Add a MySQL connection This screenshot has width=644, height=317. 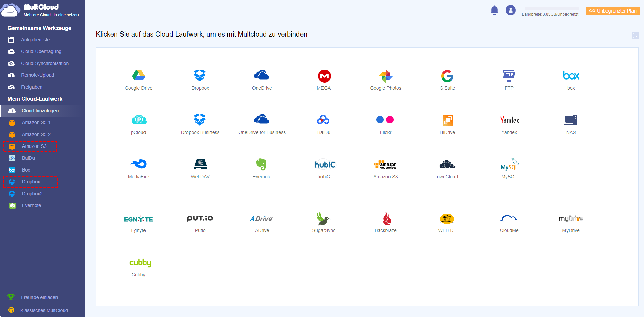coord(509,168)
